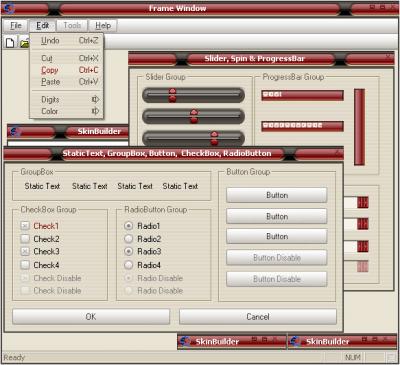Click the icon on the left SkinBuilder window title bar
Screen dimensions: 400x365
click(15, 132)
